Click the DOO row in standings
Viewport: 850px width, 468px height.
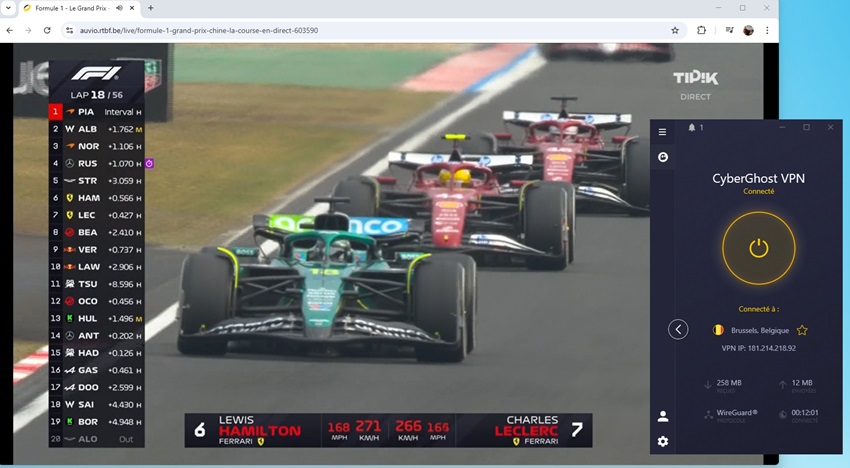click(96, 387)
